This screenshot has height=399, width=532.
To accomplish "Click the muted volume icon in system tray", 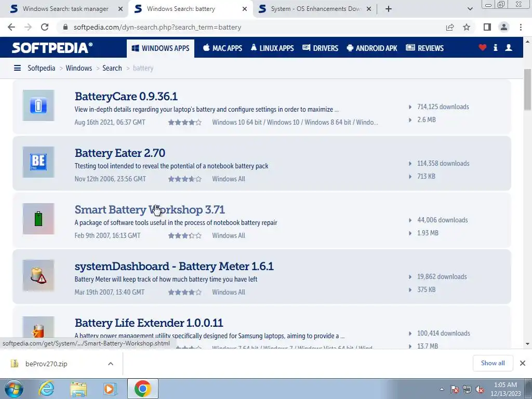I will tap(480, 389).
